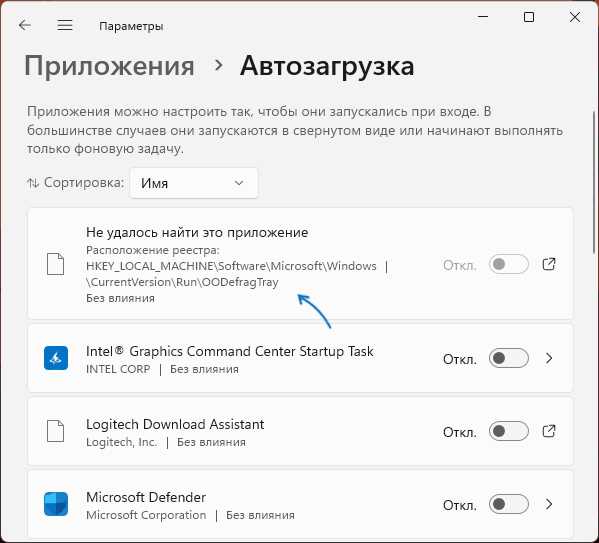Image resolution: width=599 pixels, height=543 pixels.
Task: Click the vertical scrollbar thumb
Action: tap(594, 183)
